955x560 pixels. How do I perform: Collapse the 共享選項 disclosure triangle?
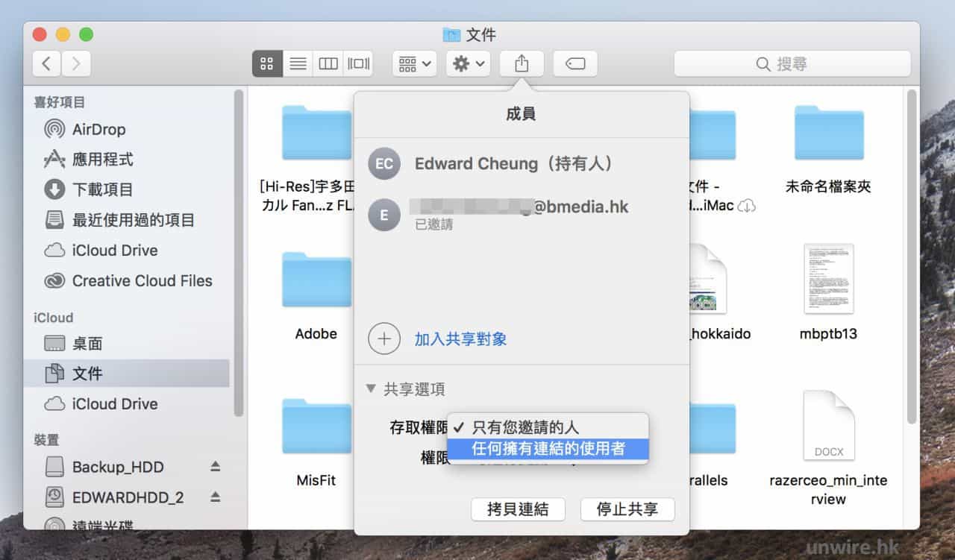[371, 389]
